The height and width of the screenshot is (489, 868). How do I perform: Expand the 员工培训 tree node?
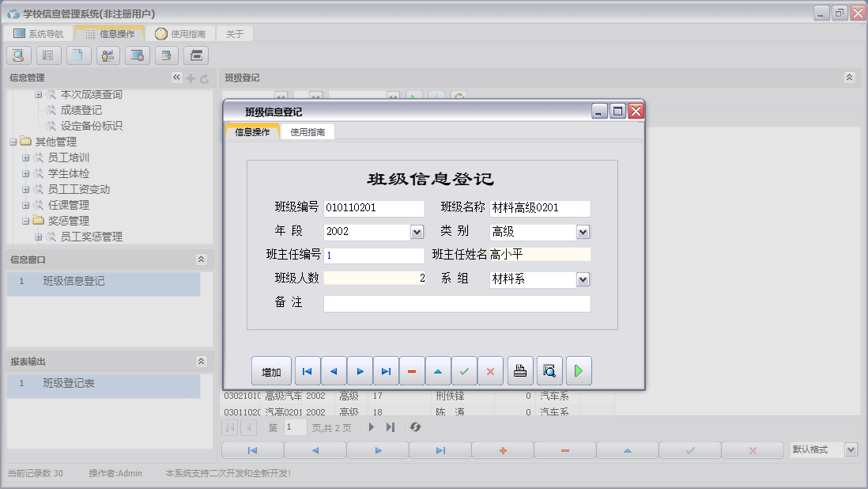coord(28,157)
